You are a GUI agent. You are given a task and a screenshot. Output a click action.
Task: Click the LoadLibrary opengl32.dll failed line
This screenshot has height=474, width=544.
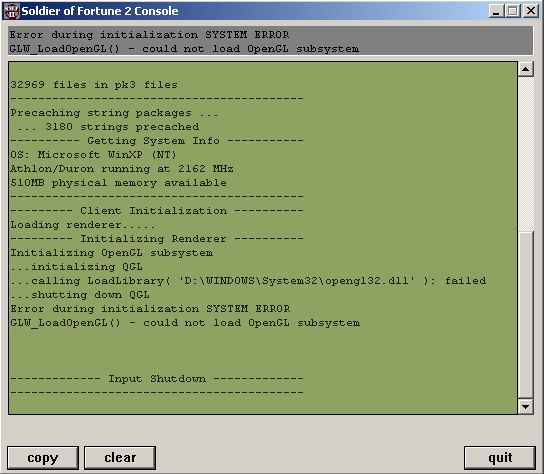click(248, 281)
